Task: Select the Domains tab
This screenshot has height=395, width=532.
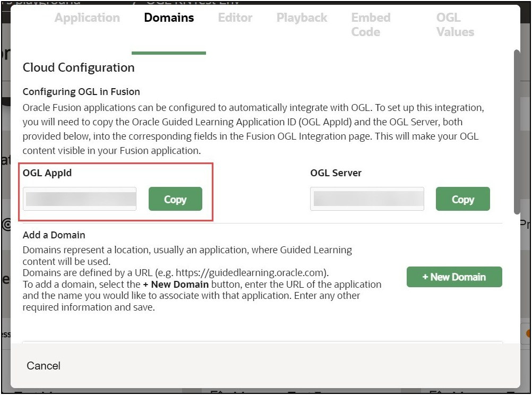Action: 169,18
